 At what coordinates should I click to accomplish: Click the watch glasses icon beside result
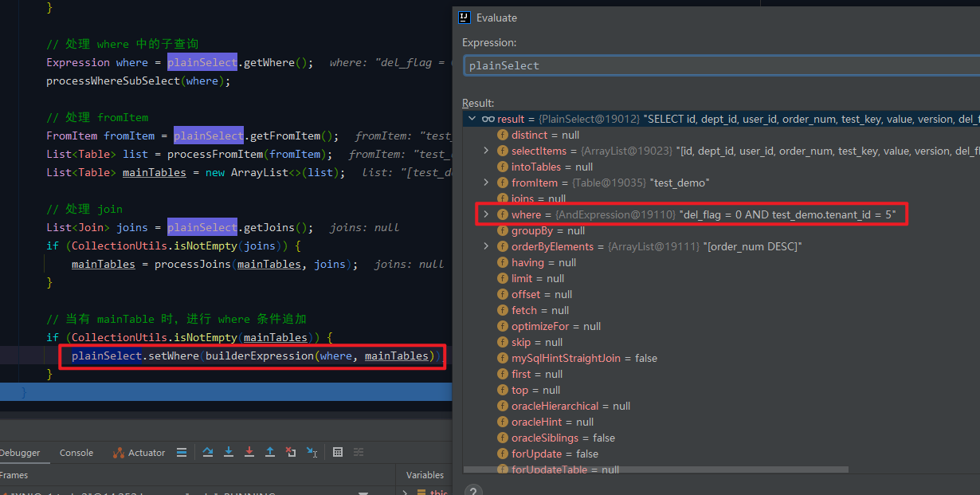488,119
